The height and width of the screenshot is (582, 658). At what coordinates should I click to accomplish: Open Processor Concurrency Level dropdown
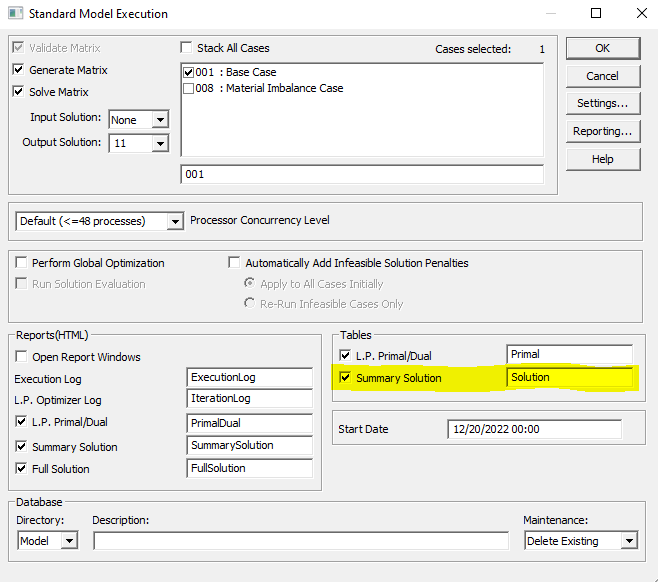pyautogui.click(x=175, y=221)
